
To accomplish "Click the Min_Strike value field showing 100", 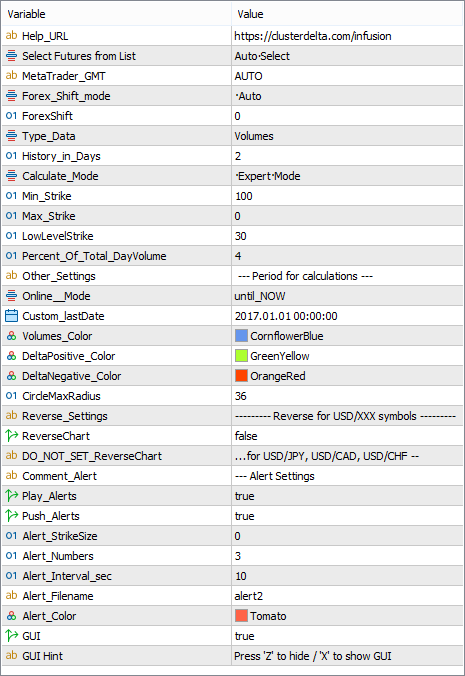I will point(347,196).
